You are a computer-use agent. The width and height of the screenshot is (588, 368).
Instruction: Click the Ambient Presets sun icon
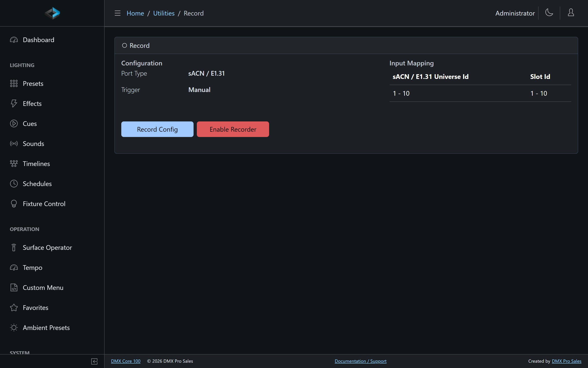click(x=14, y=328)
